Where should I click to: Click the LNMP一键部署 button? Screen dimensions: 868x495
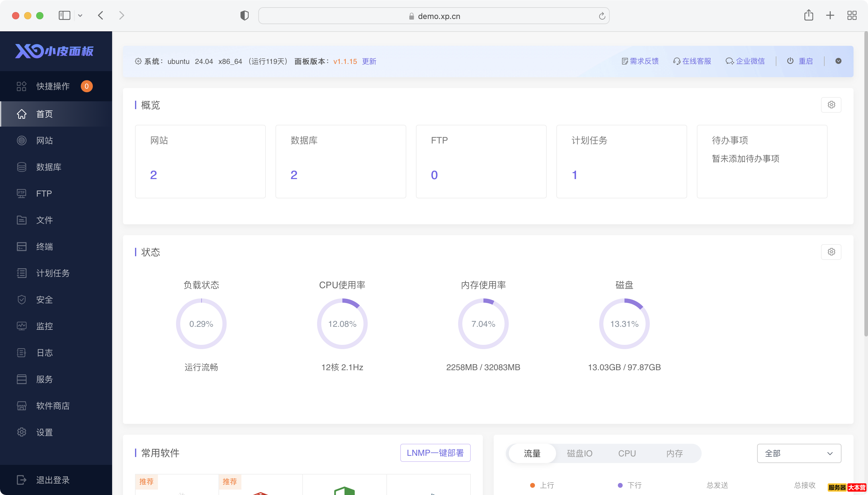coord(435,453)
